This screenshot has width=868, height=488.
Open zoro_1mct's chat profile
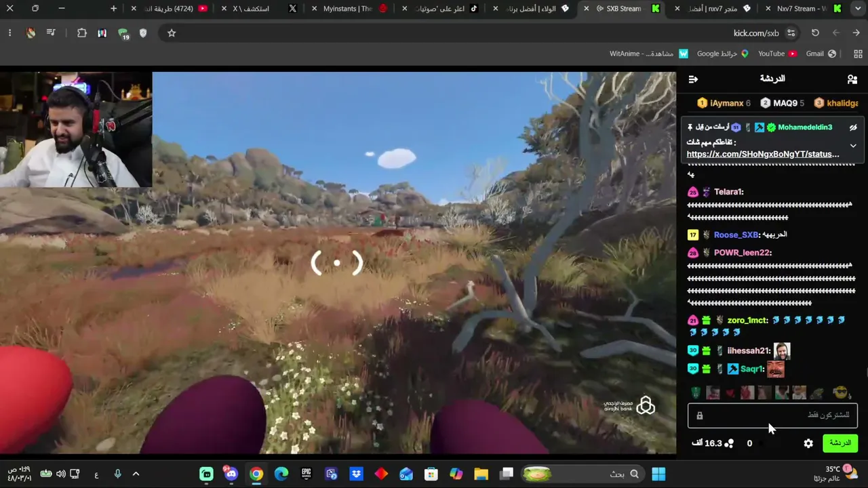747,321
